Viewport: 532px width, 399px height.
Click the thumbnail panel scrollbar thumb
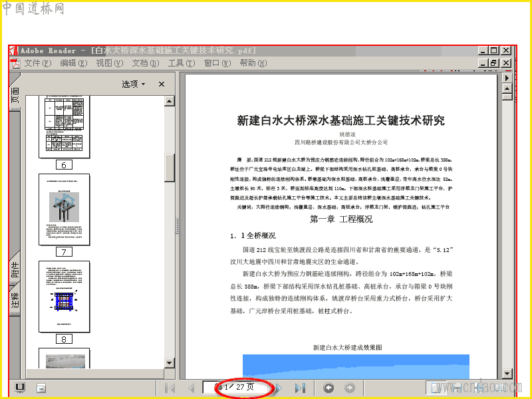pos(170,168)
